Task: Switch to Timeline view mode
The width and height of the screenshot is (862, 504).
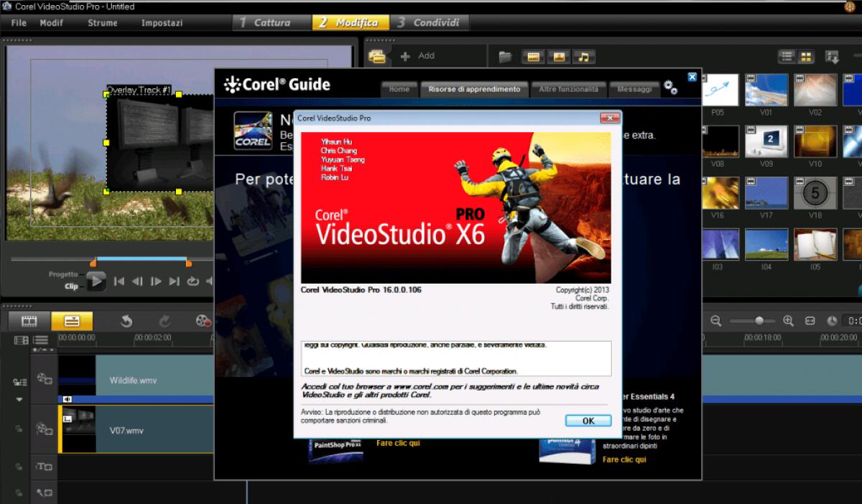Action: (72, 321)
